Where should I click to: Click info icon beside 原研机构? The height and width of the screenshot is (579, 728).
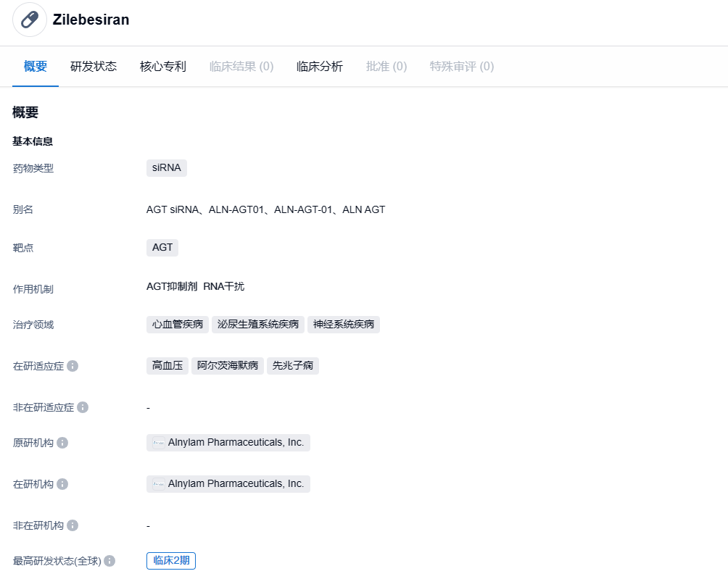coord(62,443)
